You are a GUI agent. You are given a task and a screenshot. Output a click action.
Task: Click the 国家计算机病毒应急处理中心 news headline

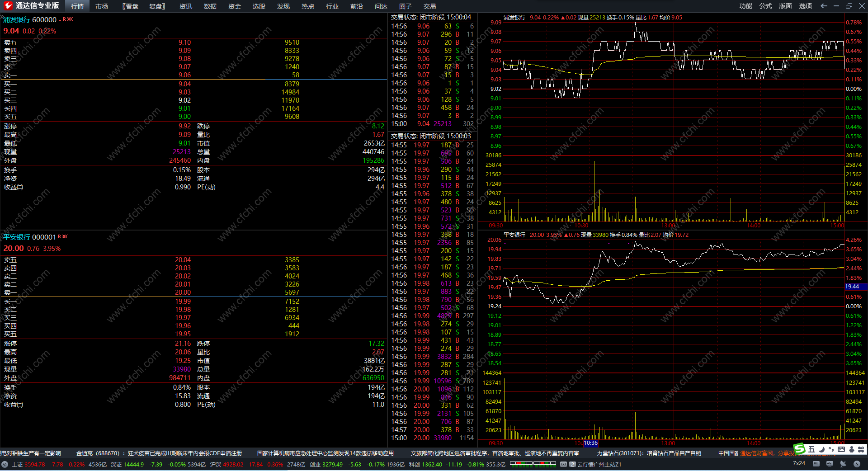(325, 453)
